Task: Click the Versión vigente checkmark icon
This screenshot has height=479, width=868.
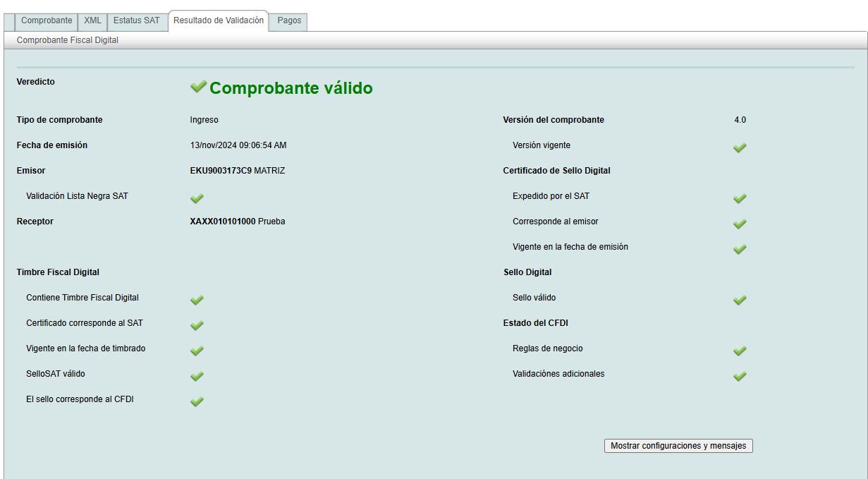Action: 740,147
